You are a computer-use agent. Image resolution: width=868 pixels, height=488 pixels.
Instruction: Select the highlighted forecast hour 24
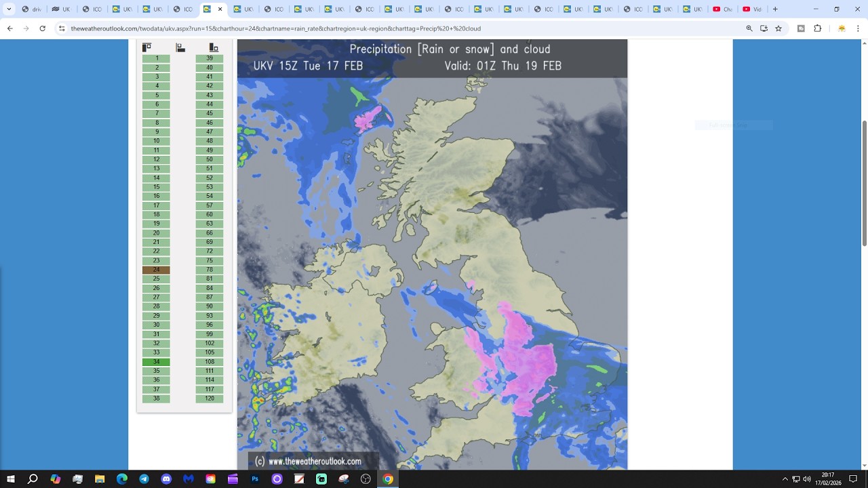coord(157,270)
